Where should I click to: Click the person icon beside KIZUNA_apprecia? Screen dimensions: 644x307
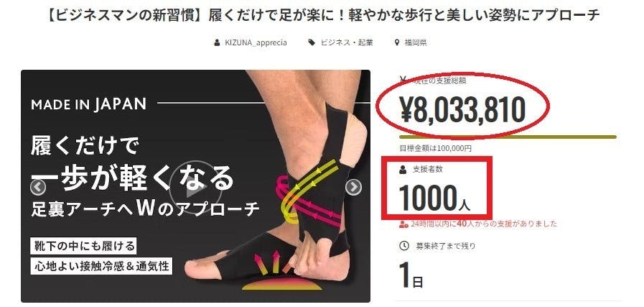coord(217,42)
